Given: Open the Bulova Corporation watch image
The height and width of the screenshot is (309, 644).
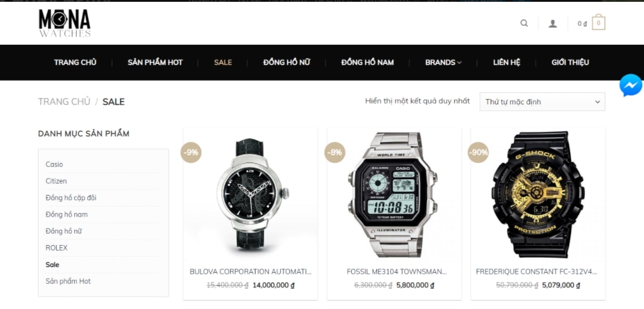Looking at the screenshot, I should point(251,194).
